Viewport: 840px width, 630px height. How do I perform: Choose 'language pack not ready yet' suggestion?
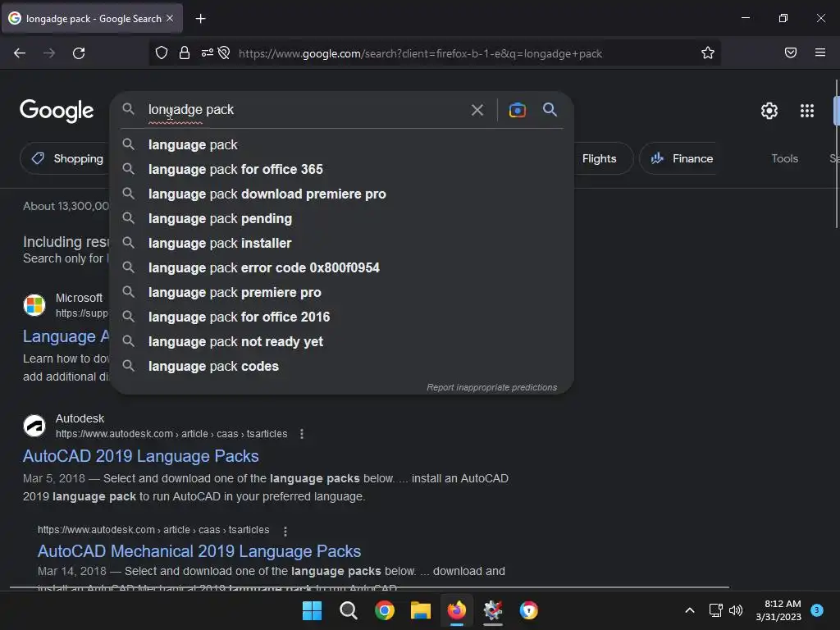pyautogui.click(x=341, y=342)
